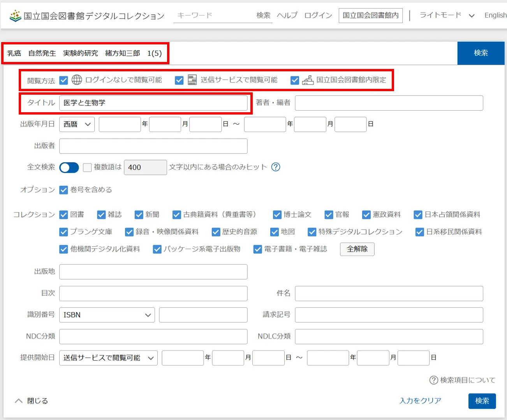Open the 西暦 calendar era dropdown
The height and width of the screenshot is (420, 507).
77,124
